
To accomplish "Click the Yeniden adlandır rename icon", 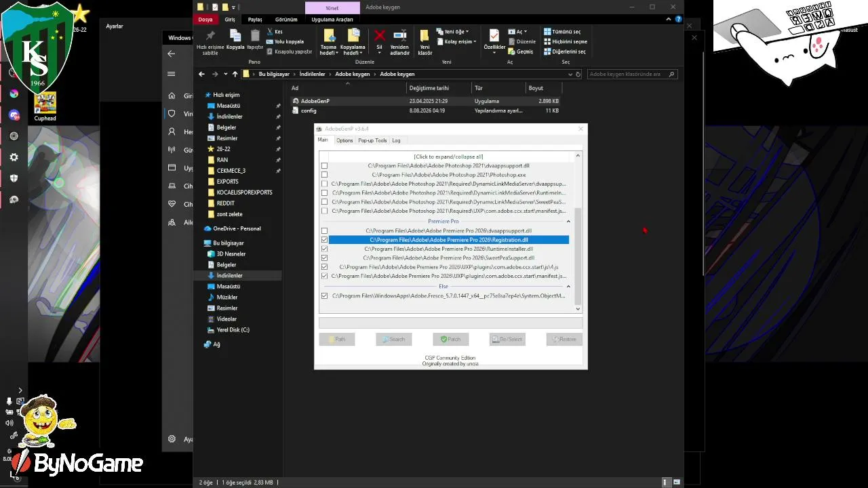I will tap(400, 36).
